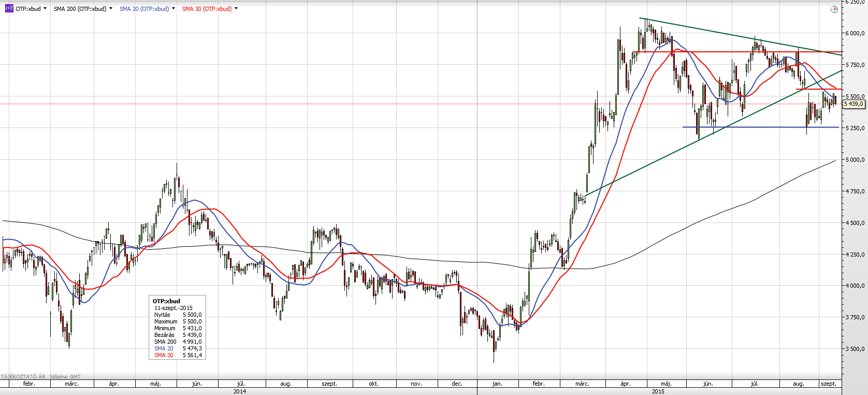Click the 4 750,0 price axis label
The image size is (868, 395).
(x=855, y=191)
